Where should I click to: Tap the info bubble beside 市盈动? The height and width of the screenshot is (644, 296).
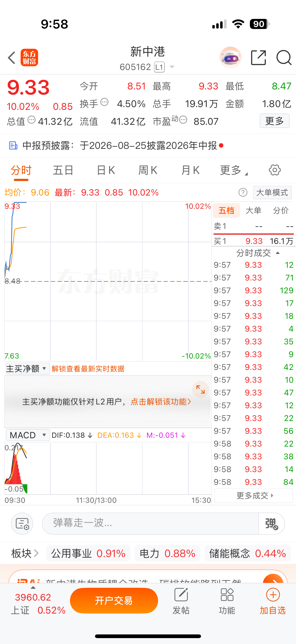tap(183, 120)
